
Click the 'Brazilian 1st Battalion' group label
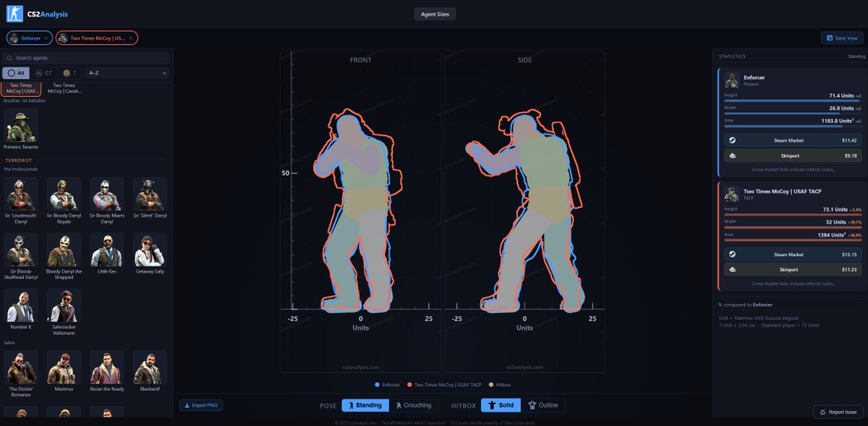coord(25,101)
